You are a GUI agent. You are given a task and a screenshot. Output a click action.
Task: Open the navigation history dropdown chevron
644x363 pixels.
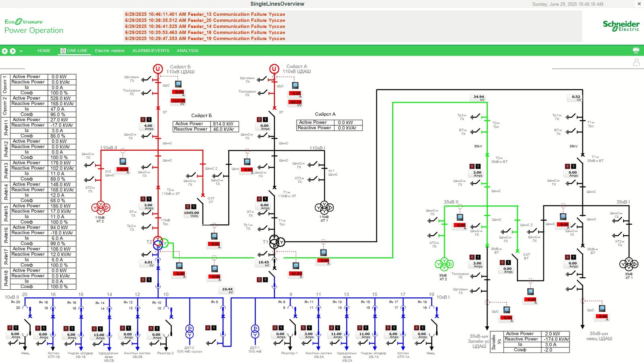(21, 51)
